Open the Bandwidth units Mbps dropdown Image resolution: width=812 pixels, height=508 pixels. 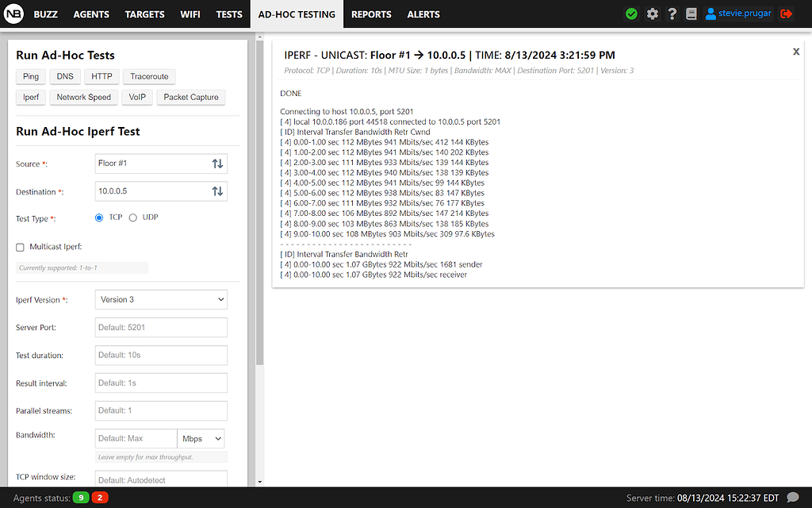pos(201,438)
